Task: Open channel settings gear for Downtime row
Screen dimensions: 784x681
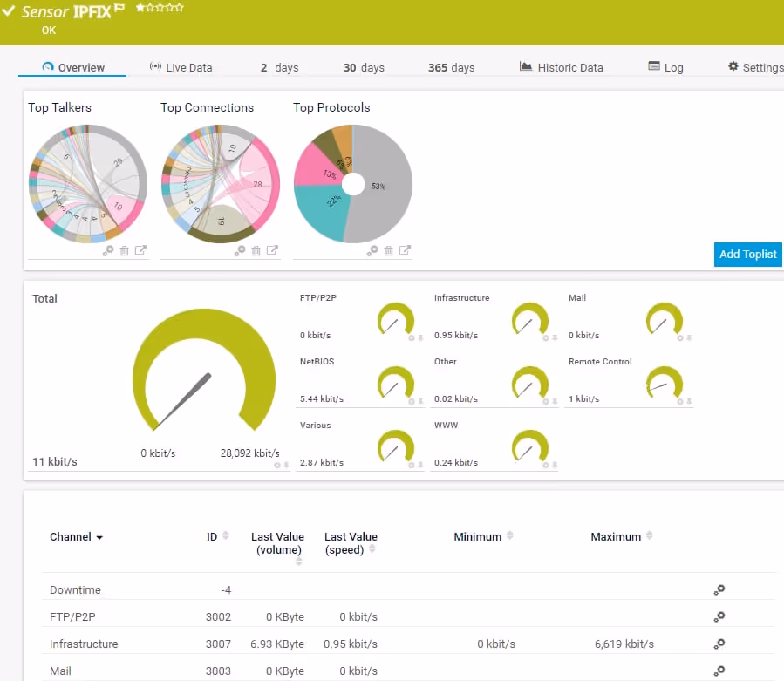Action: [719, 589]
